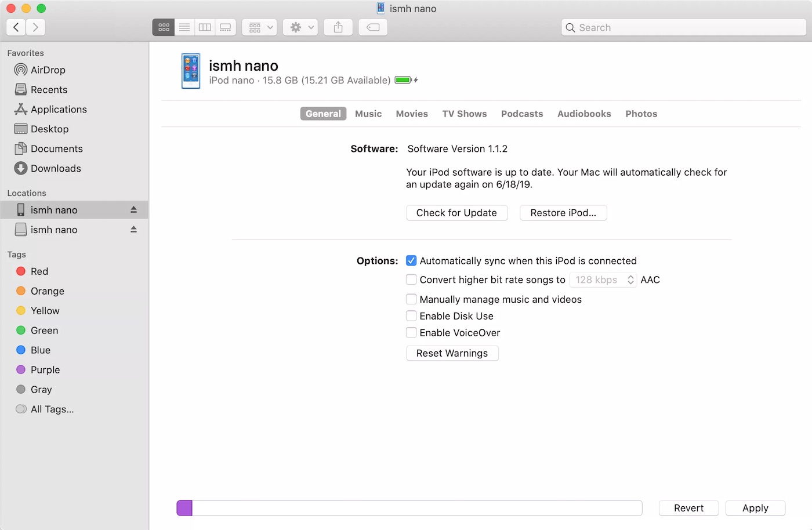812x530 pixels.
Task: Click in the Search field
Action: (683, 27)
